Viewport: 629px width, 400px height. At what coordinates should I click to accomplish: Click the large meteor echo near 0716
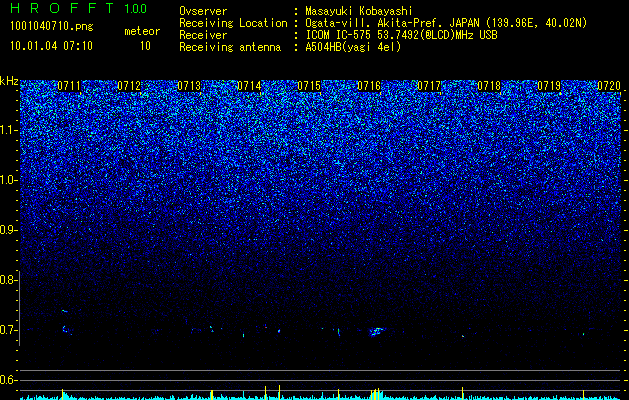pos(377,331)
